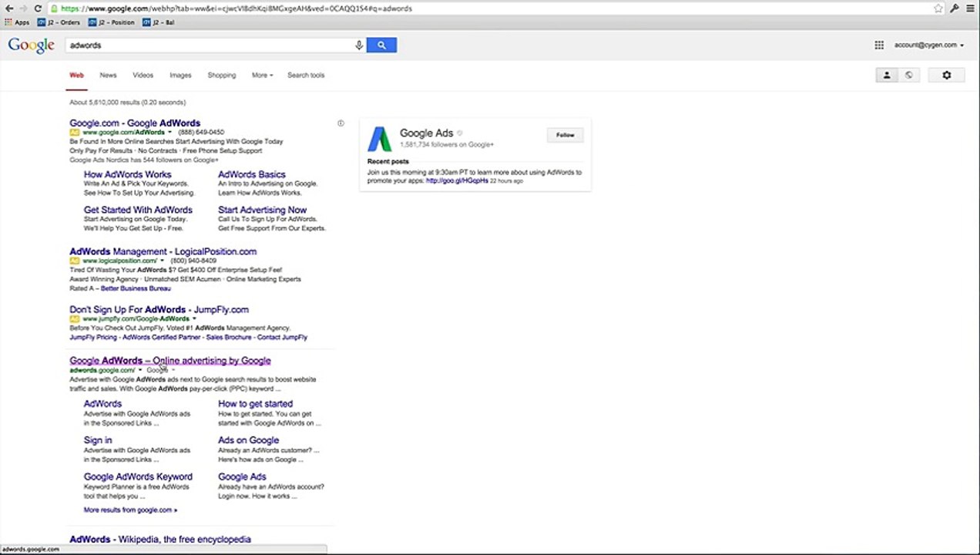
Task: Click the yellow Ad badge for LogicalPosition
Action: click(75, 261)
